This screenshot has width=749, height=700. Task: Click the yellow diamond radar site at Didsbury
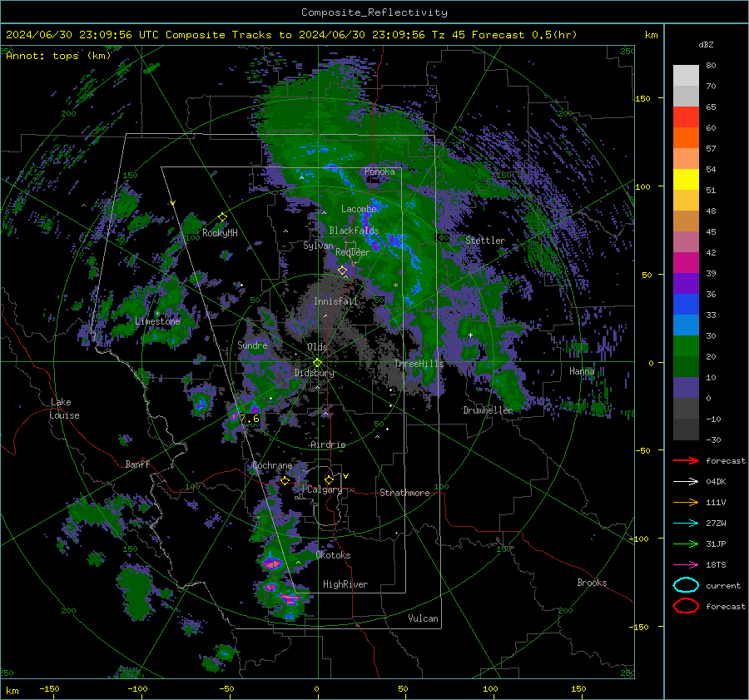[x=317, y=363]
